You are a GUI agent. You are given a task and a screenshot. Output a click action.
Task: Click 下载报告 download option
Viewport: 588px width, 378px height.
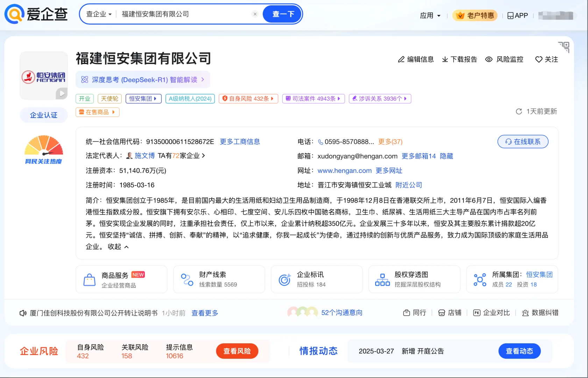click(460, 59)
